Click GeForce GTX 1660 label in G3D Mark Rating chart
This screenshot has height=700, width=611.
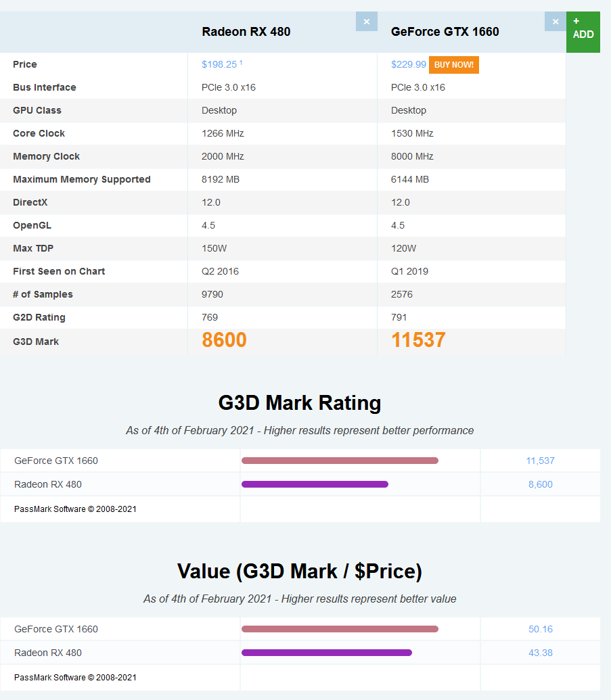click(56, 461)
